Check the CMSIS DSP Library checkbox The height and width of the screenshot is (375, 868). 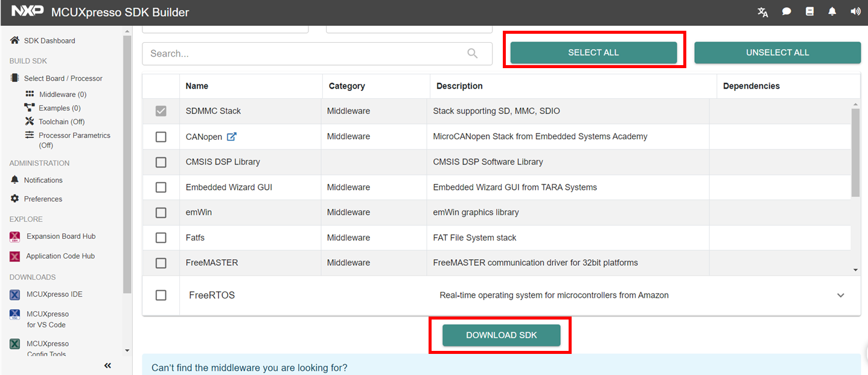161,162
